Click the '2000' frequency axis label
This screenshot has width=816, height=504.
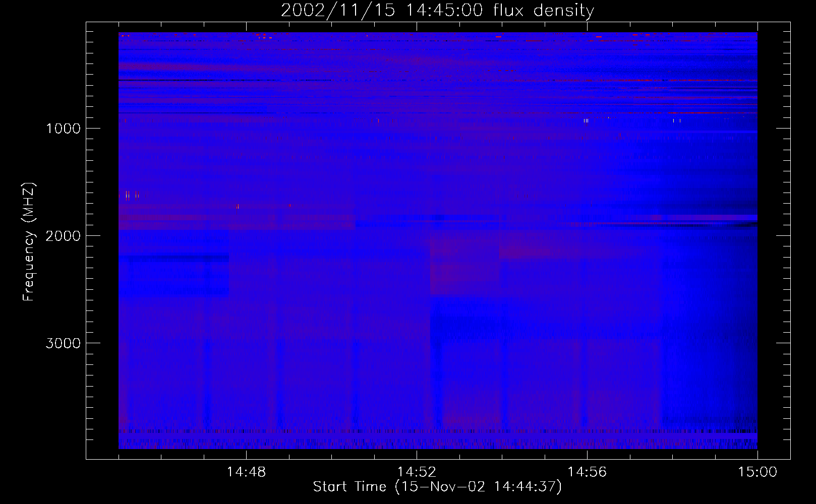click(63, 236)
